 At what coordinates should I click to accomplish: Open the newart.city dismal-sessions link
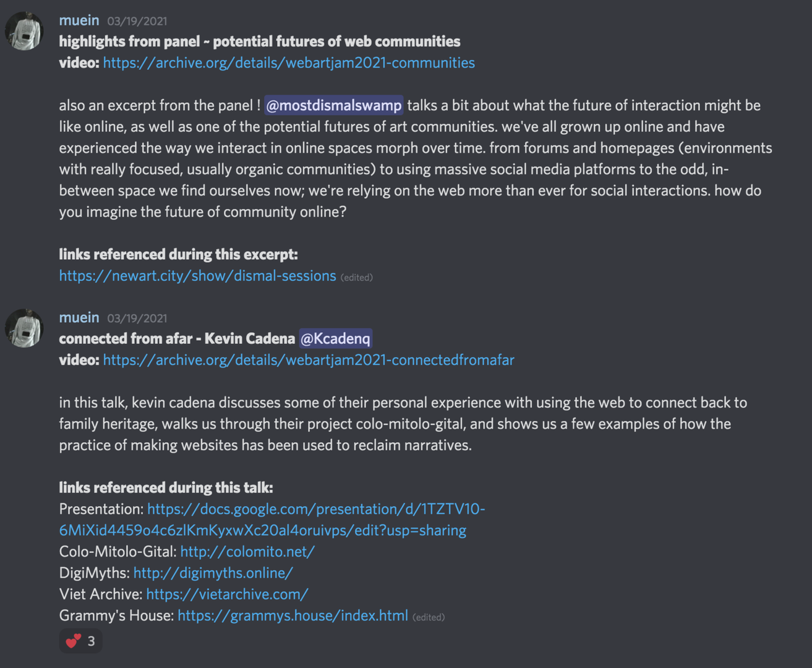tap(197, 276)
